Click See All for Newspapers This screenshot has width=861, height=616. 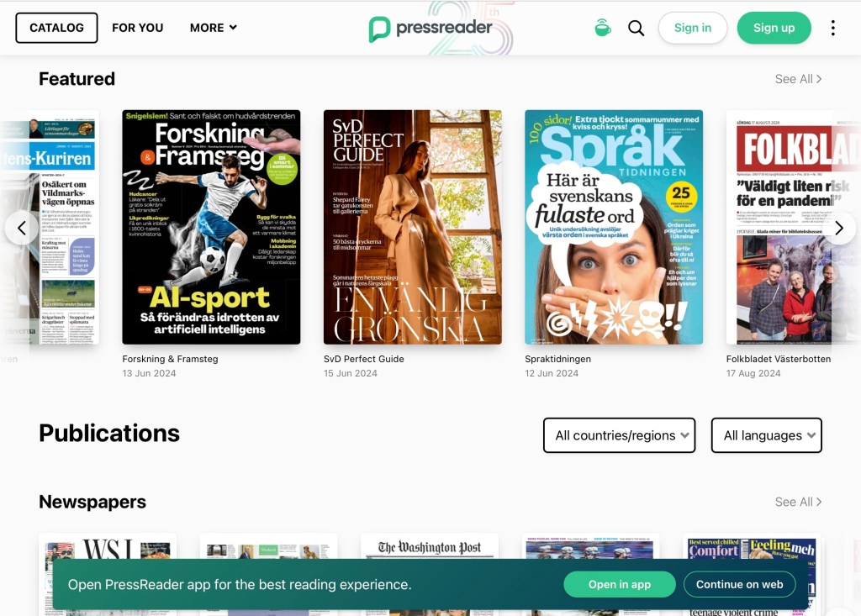click(x=798, y=502)
